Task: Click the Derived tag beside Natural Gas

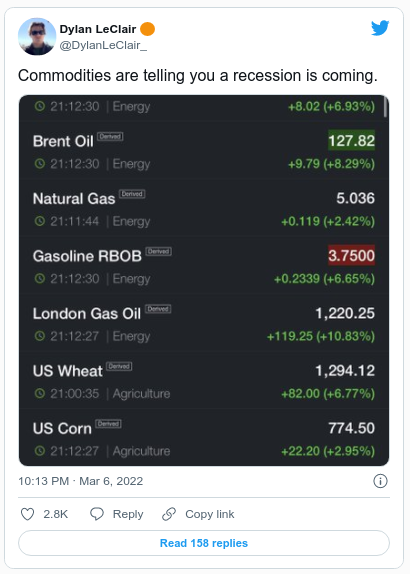Action: (132, 194)
